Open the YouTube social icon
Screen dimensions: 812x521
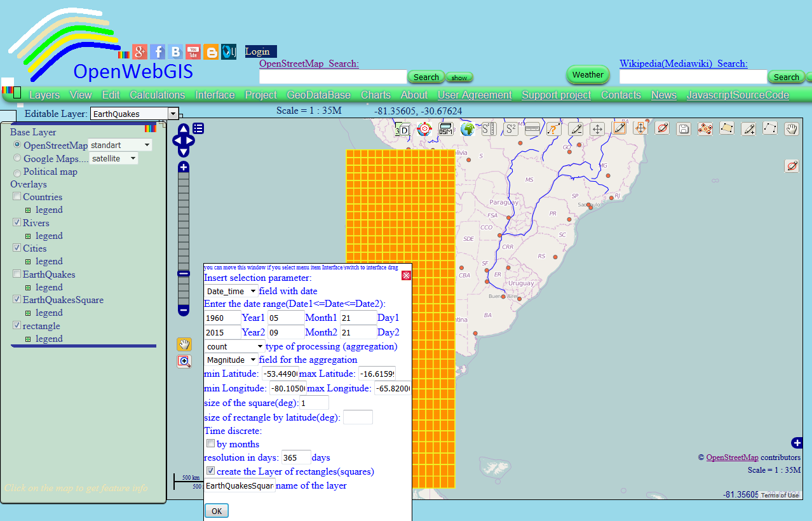[193, 52]
